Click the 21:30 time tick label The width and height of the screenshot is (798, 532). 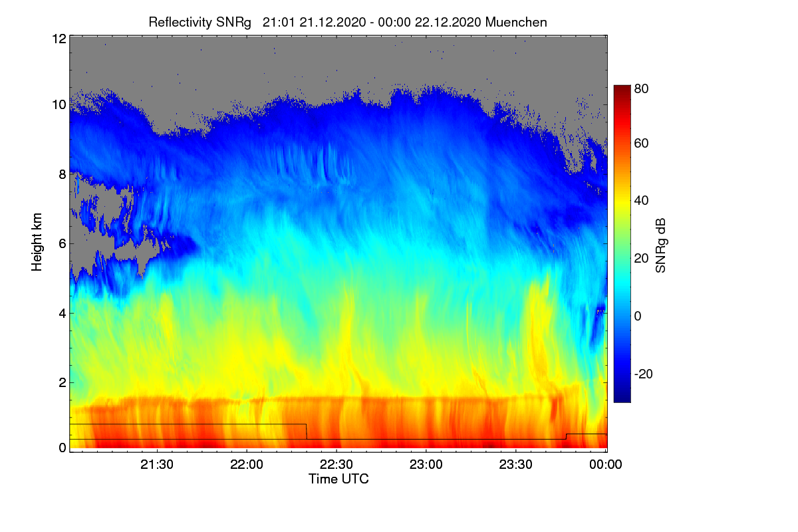(157, 465)
